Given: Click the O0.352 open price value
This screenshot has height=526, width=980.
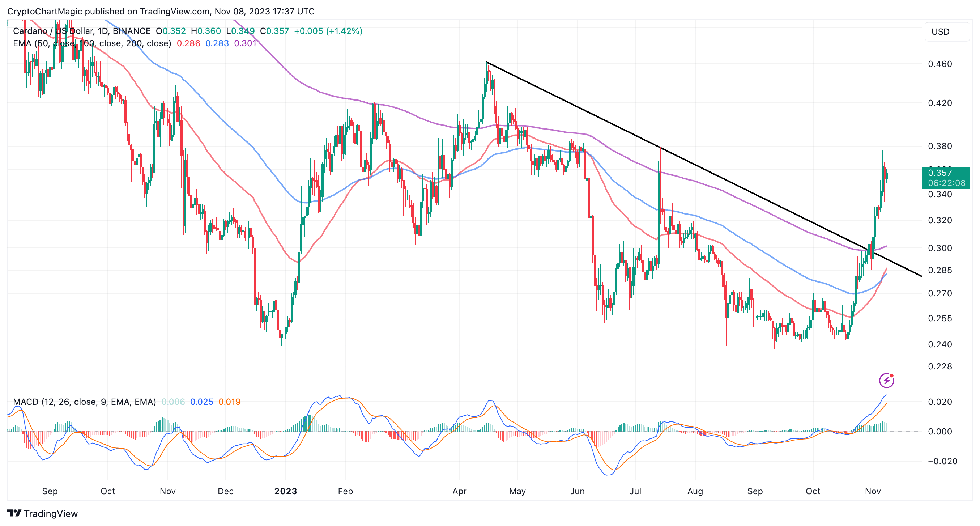Looking at the screenshot, I should [171, 31].
